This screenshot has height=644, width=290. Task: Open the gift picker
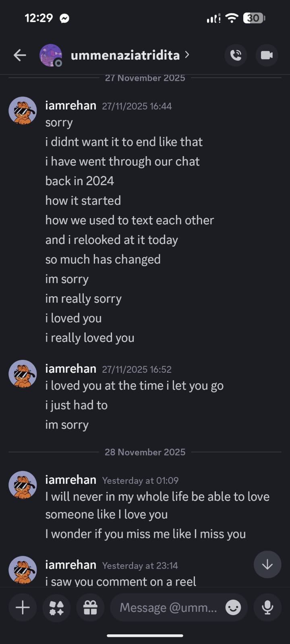point(90,607)
